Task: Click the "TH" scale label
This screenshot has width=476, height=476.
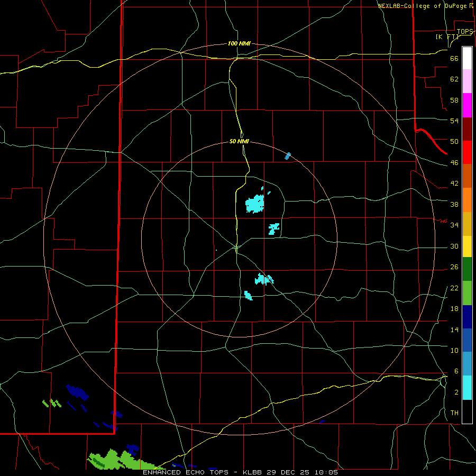Action: click(454, 413)
